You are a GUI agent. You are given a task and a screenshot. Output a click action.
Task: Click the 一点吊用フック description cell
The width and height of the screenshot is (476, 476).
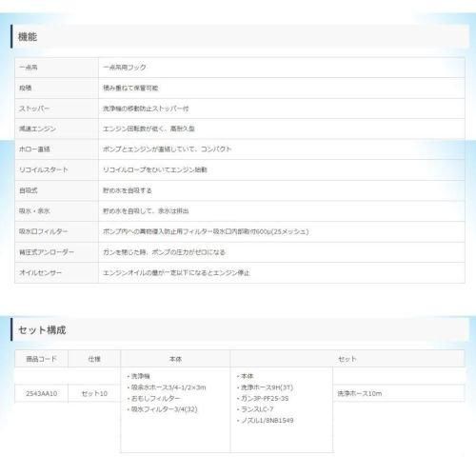125,68
